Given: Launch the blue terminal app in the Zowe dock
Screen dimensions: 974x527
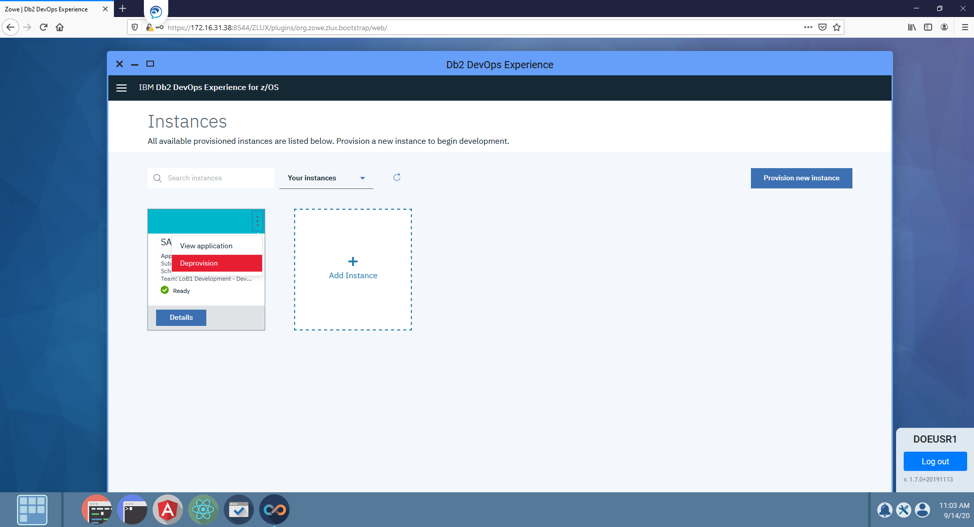Looking at the screenshot, I should [132, 510].
